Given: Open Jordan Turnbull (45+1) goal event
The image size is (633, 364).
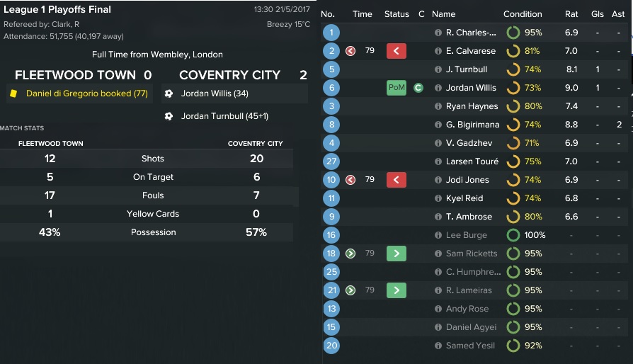Looking at the screenshot, I should click(x=226, y=116).
